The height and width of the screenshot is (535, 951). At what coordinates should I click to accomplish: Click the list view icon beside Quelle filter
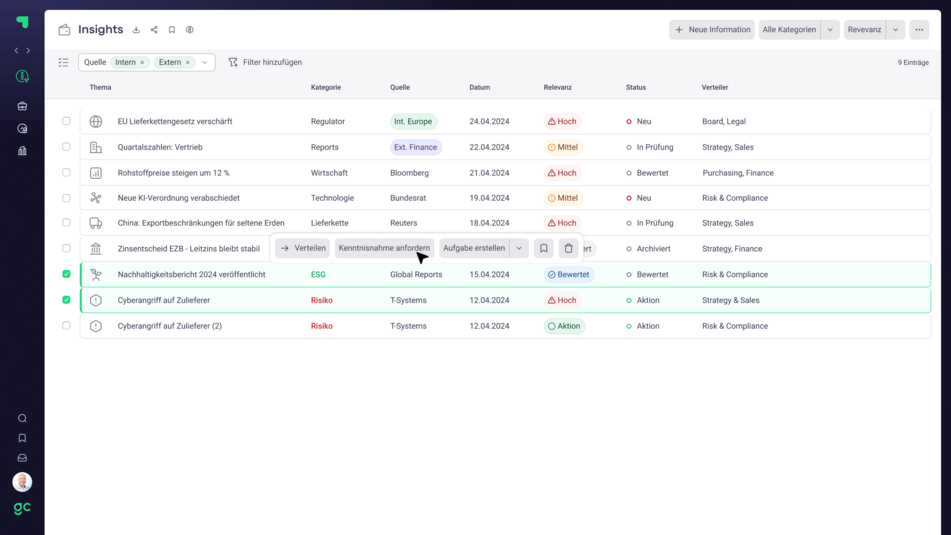point(63,62)
